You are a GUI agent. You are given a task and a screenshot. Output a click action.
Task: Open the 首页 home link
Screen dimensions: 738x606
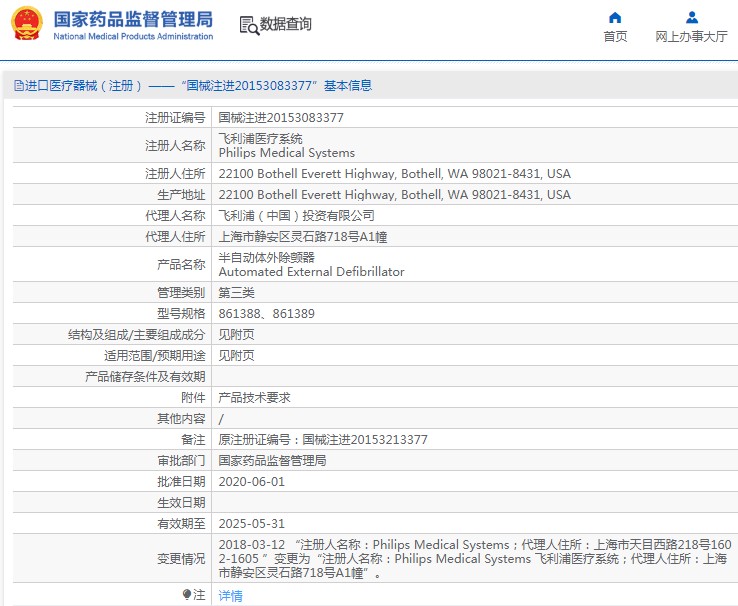615,36
